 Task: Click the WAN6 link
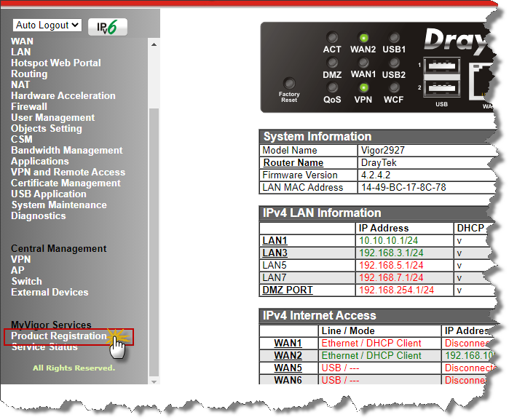(288, 380)
